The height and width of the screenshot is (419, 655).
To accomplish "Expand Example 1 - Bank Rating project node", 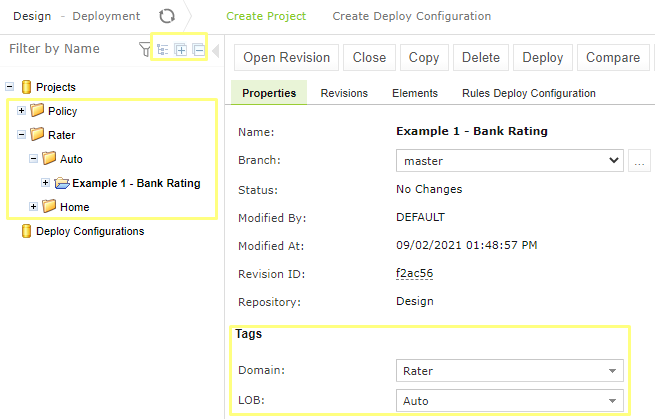I will coord(46,183).
